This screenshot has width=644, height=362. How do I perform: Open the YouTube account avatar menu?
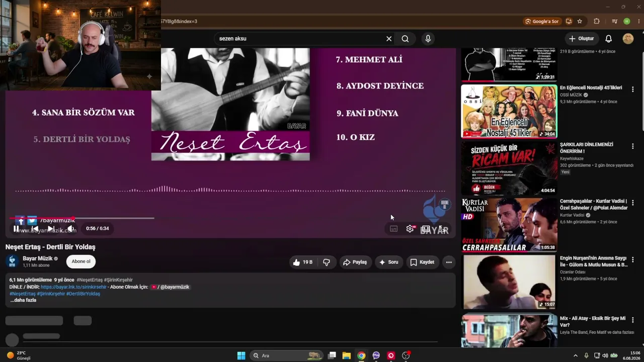(628, 39)
